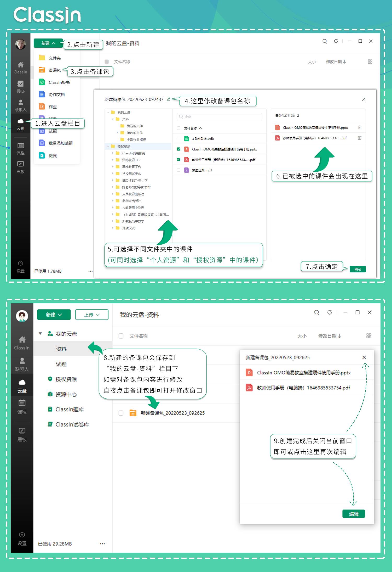392x572 pixels.
Task: Open 黑板 blackboard in the upper window sidebar
Action: 20,167
